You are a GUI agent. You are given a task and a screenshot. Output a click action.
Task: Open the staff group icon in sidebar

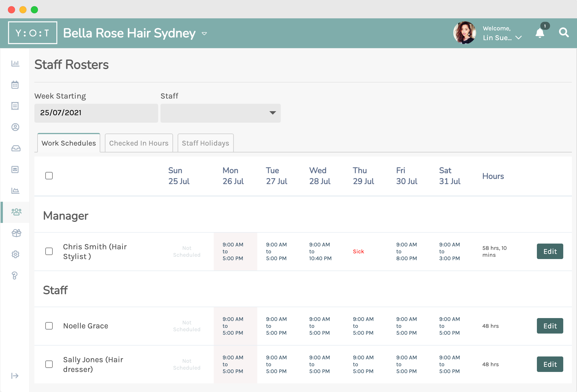coord(16,212)
